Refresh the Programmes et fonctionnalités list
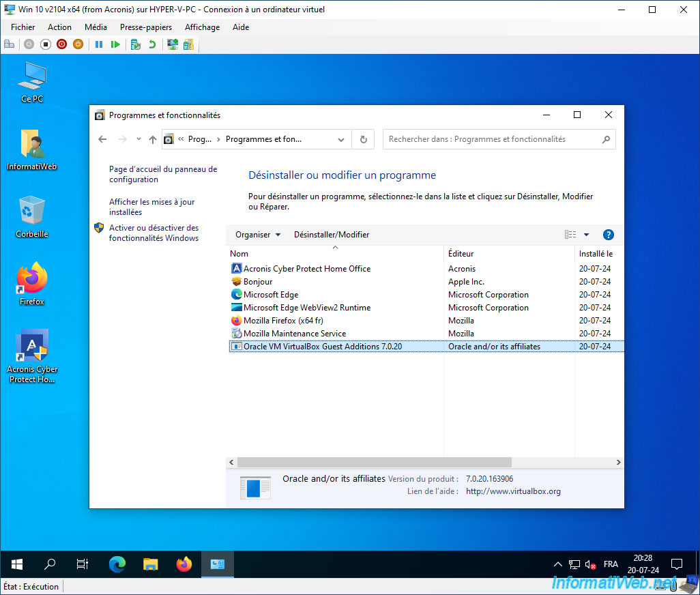The height and width of the screenshot is (595, 700). point(364,139)
